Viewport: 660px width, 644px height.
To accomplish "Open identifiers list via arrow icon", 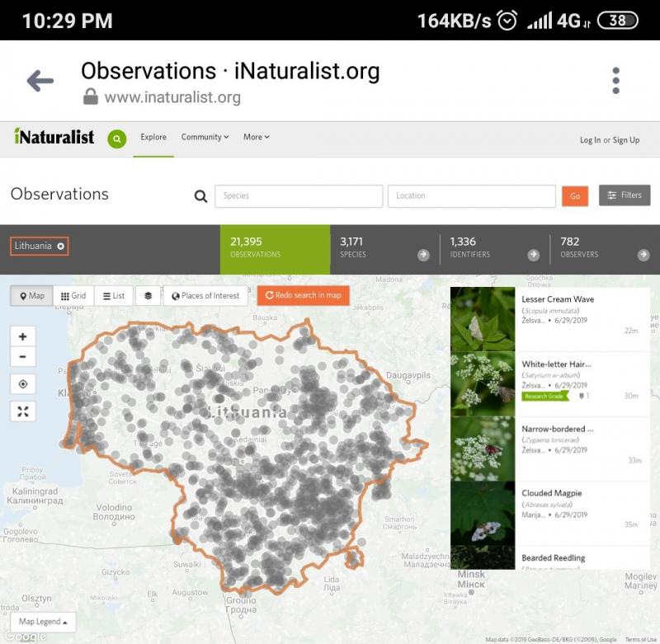I will click(533, 255).
